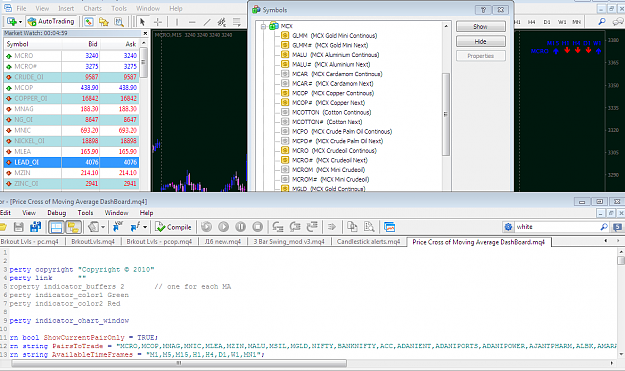The image size is (625, 371).
Task: Click the Compile button
Action: 173,227
